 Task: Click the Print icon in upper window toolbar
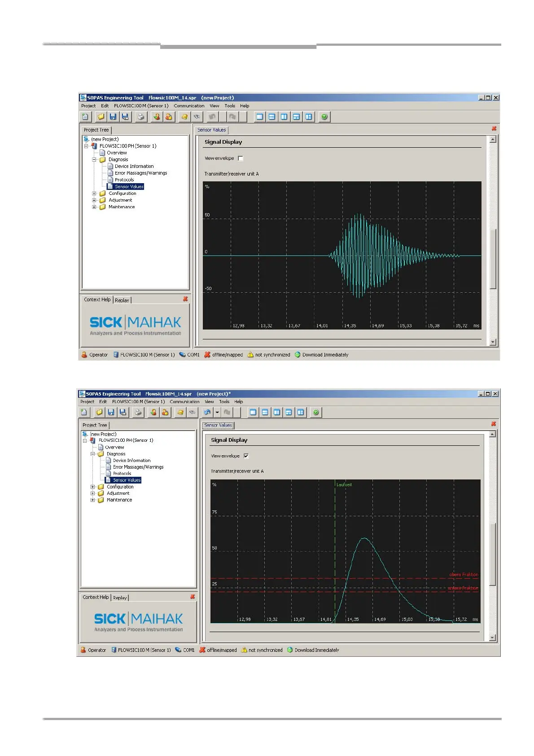(141, 117)
